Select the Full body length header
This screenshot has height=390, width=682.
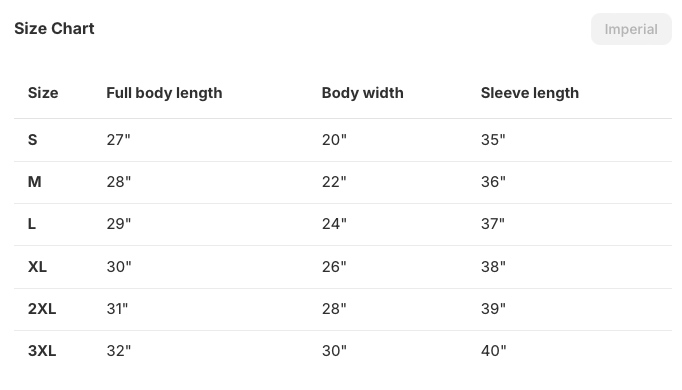coord(164,93)
